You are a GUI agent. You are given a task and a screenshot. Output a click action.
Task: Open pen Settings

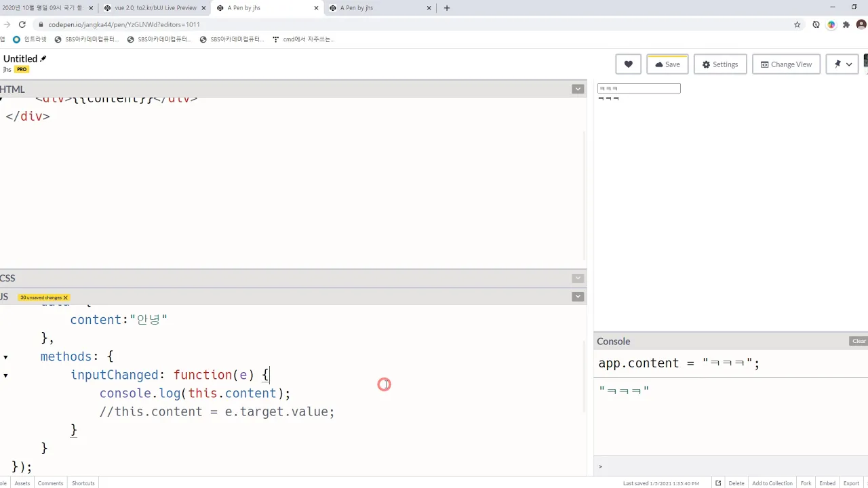pyautogui.click(x=720, y=64)
